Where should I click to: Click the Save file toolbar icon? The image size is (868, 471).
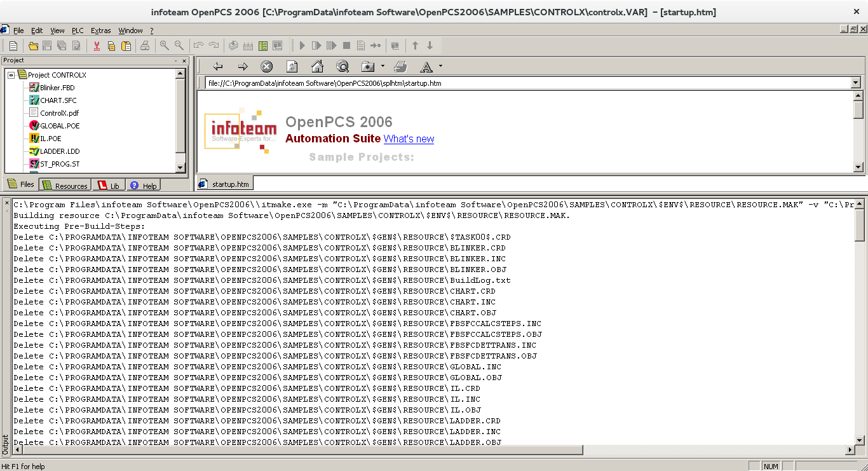tap(47, 46)
